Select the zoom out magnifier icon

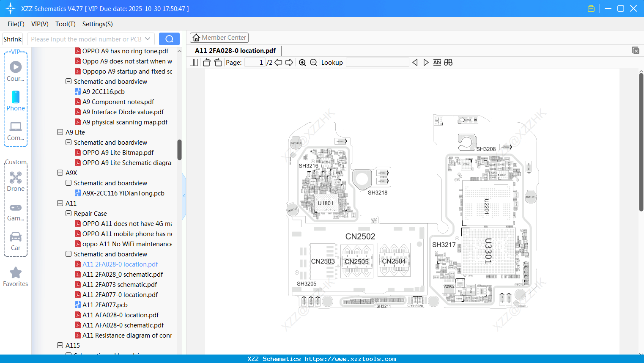[x=314, y=62]
